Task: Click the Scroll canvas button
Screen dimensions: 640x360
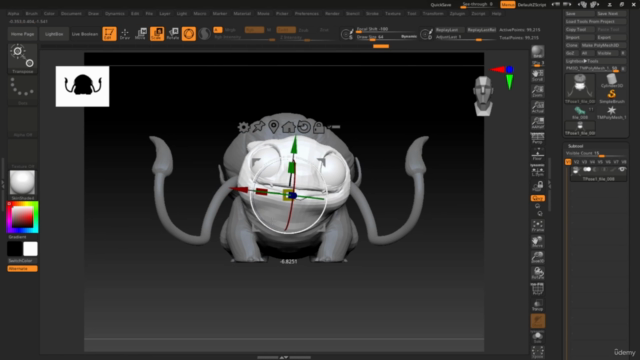Action: pos(538,75)
